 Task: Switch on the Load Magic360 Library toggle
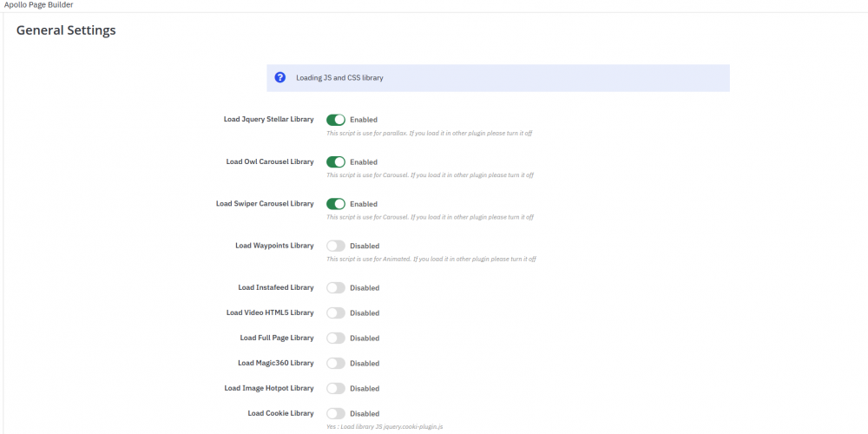coord(335,363)
